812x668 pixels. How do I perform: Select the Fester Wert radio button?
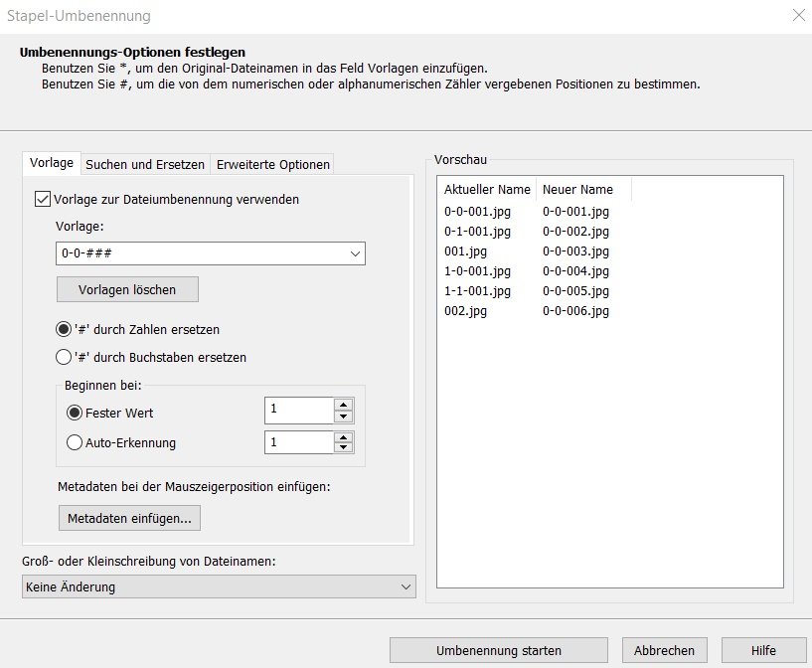coord(75,413)
